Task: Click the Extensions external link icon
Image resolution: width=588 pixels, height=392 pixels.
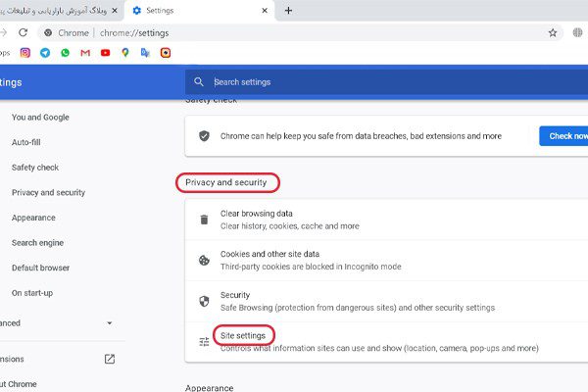Action: point(110,359)
